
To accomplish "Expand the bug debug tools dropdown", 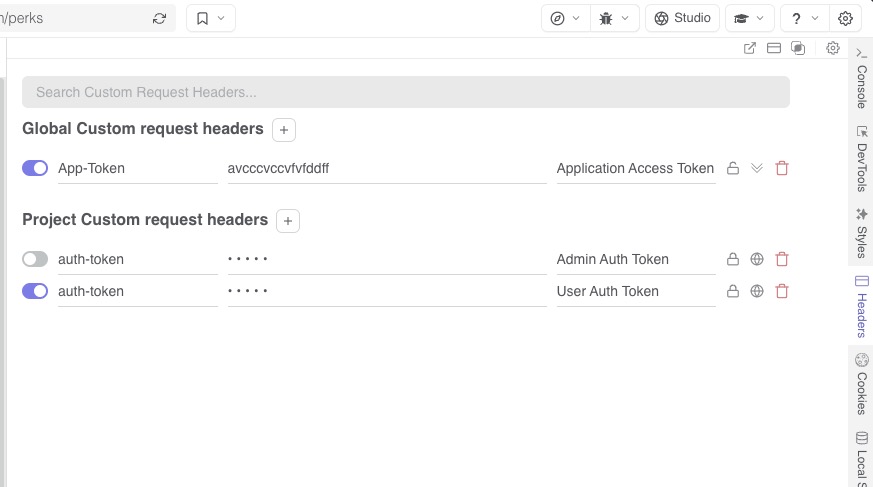I will click(615, 18).
